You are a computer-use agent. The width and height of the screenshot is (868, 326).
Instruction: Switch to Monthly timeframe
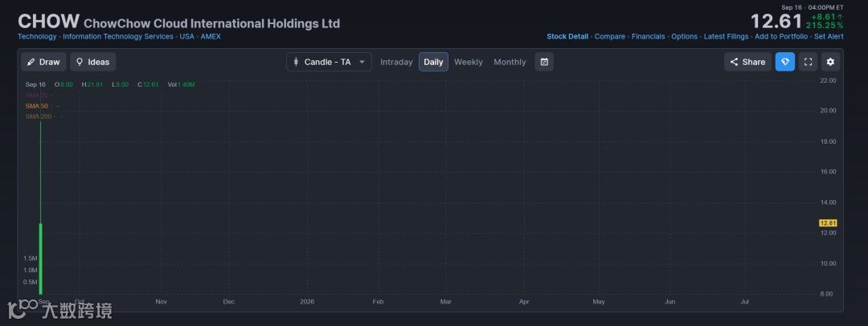pyautogui.click(x=510, y=62)
